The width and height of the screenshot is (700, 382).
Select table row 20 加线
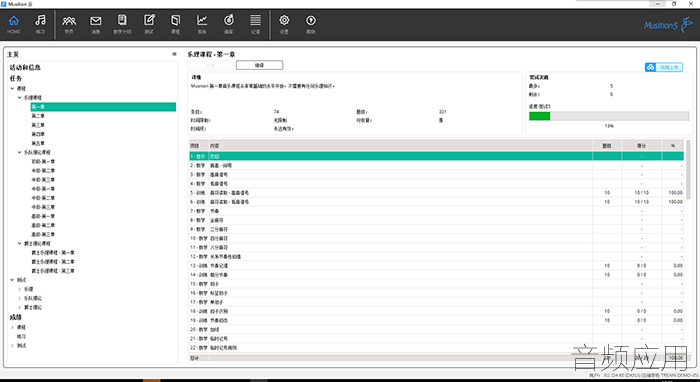click(x=436, y=329)
